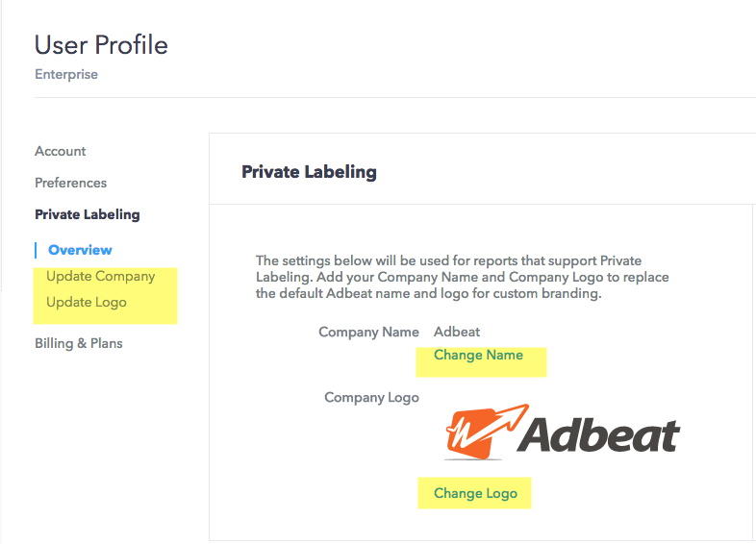Click the orange Adbeat arrow logo icon
756x544 pixels.
click(487, 432)
